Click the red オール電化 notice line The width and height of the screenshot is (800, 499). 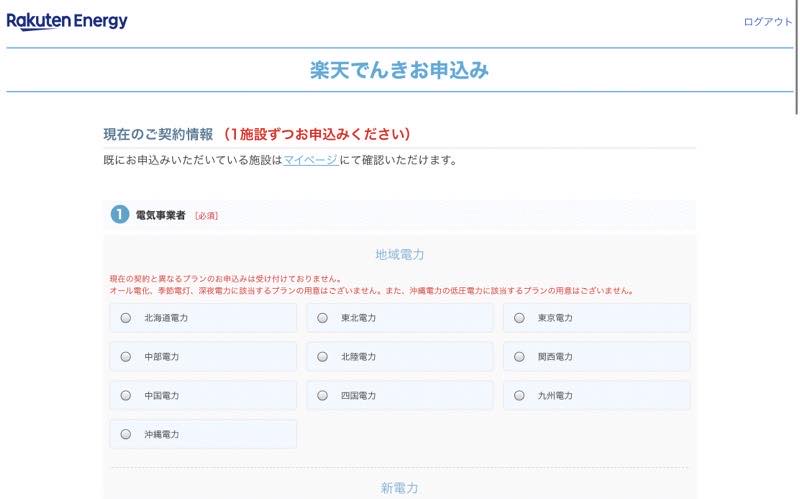pos(372,291)
